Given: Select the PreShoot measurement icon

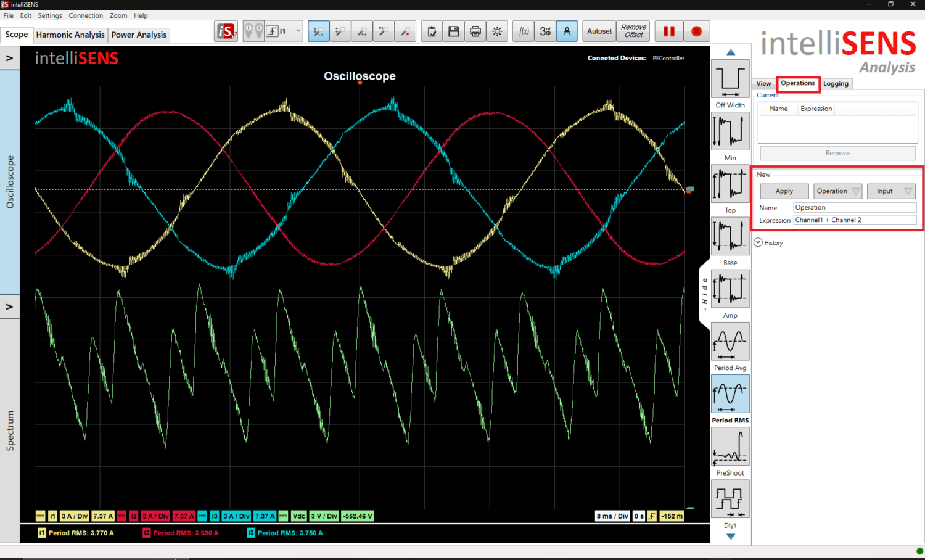Looking at the screenshot, I should (x=730, y=447).
